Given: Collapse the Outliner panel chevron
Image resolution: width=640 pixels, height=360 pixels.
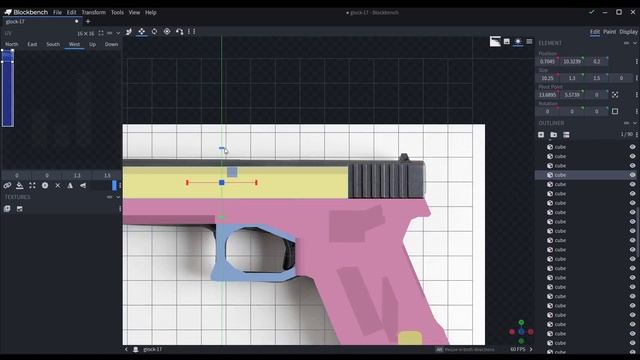Looking at the screenshot, I should (635, 123).
